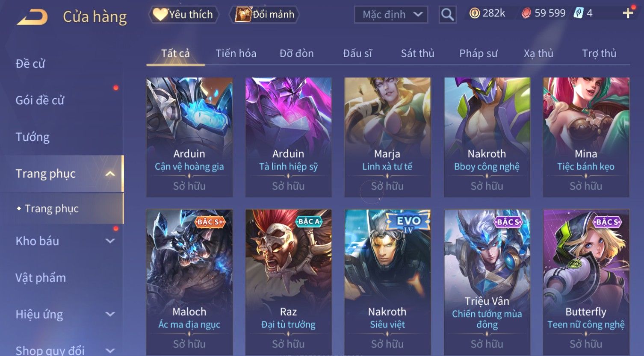Collapse the Trang phục sidebar section

pos(110,174)
